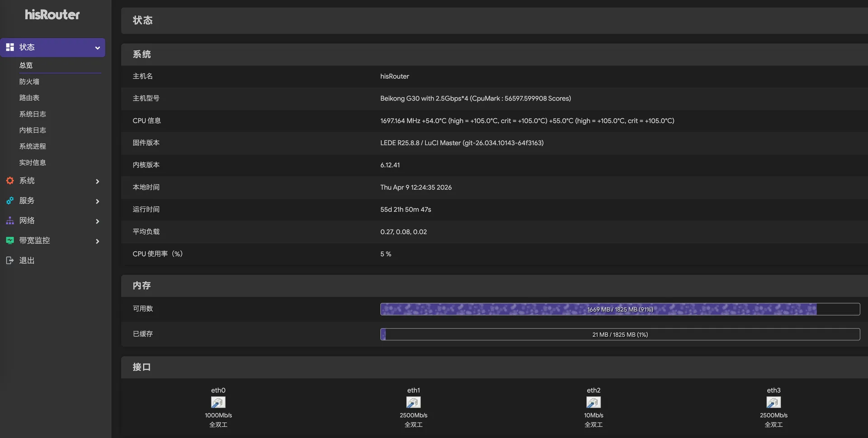Click the eth1 port icon
The image size is (868, 438).
413,402
